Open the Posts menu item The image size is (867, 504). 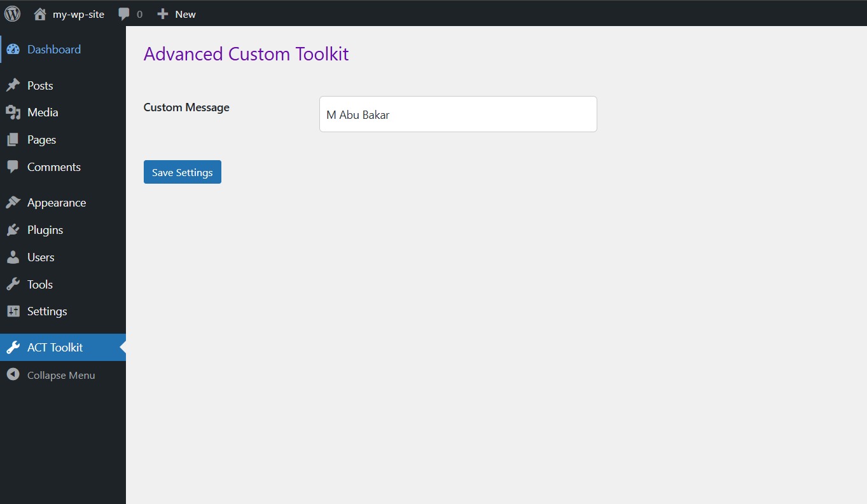coord(40,86)
